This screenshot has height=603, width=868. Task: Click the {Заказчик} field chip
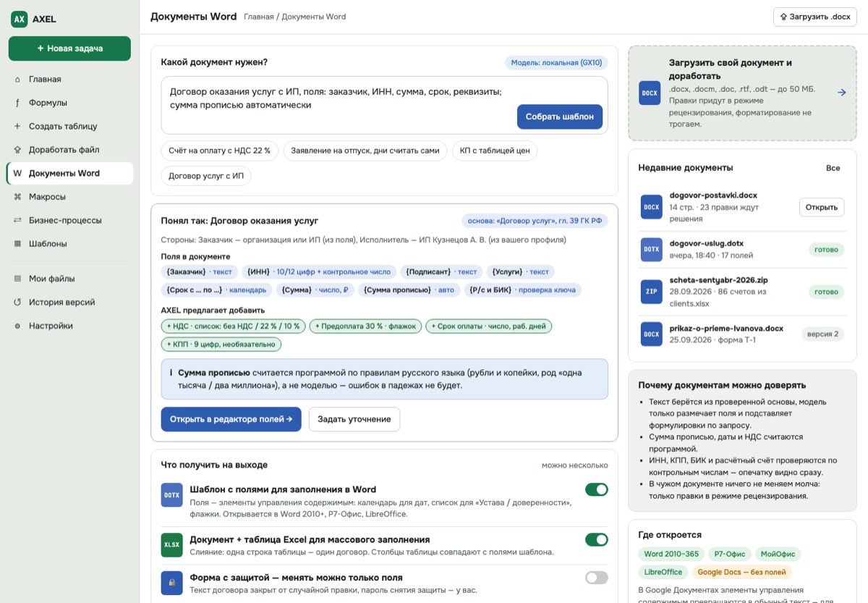pyautogui.click(x=199, y=271)
